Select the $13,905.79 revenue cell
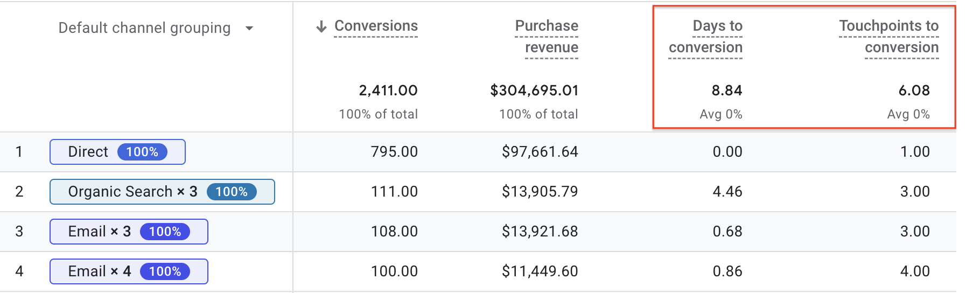This screenshot has height=293, width=980. [x=540, y=192]
